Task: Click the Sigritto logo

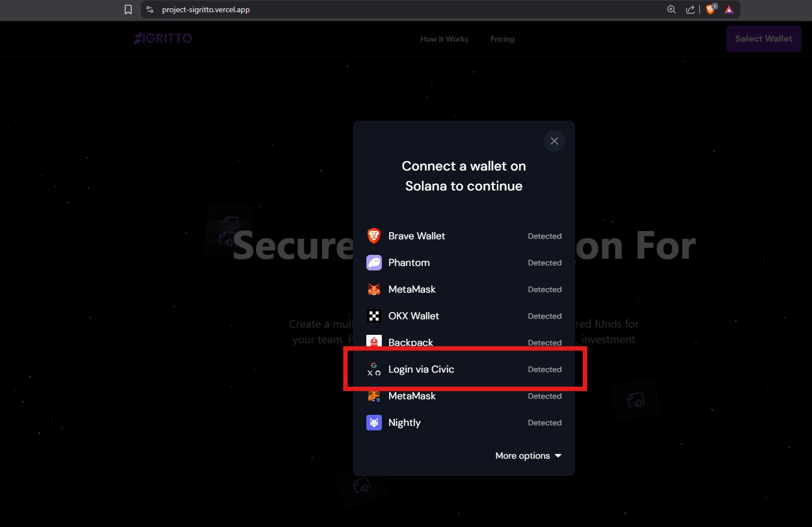Action: 163,38
